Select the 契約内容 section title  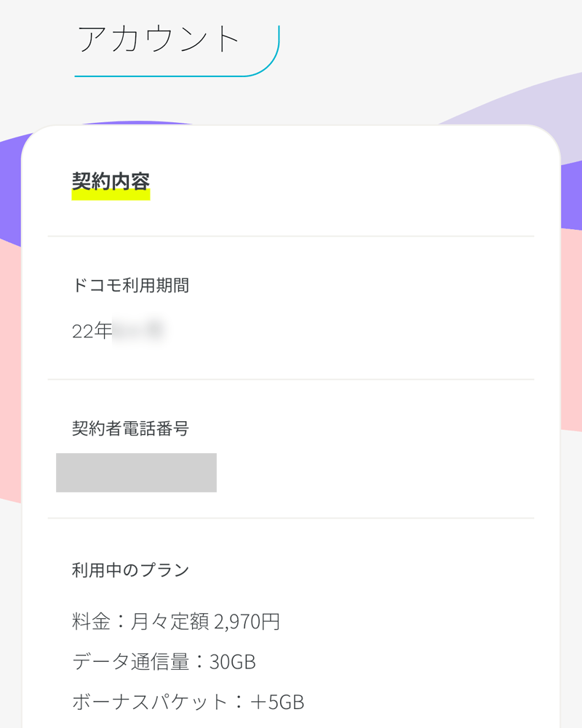111,181
